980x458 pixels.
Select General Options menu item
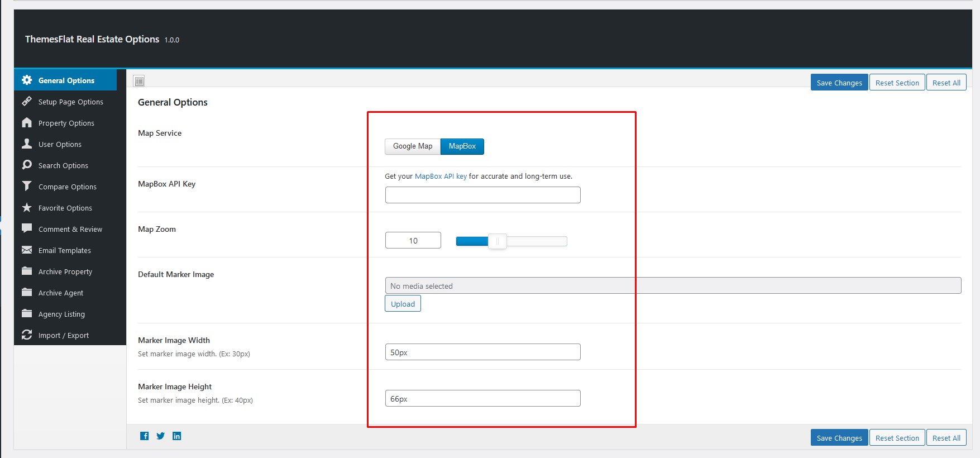coord(65,80)
